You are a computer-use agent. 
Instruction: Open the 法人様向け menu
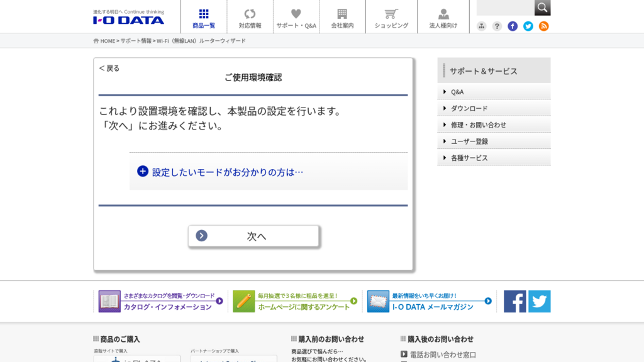(x=443, y=17)
